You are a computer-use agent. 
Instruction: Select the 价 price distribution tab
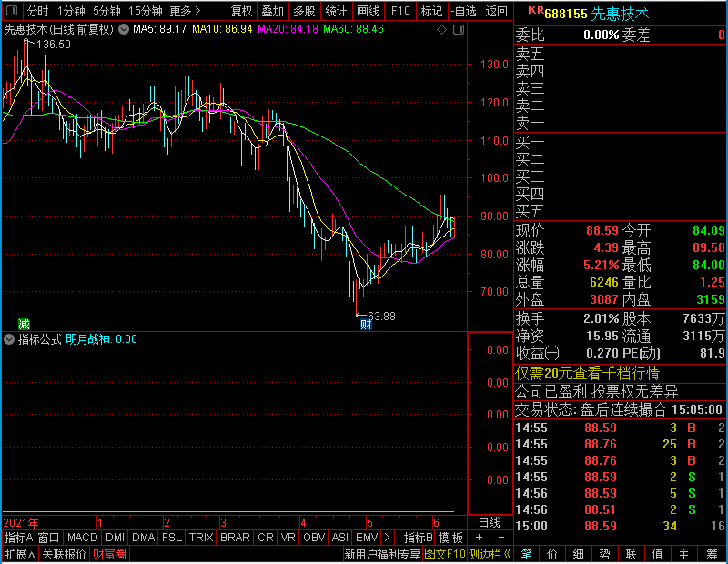click(552, 554)
